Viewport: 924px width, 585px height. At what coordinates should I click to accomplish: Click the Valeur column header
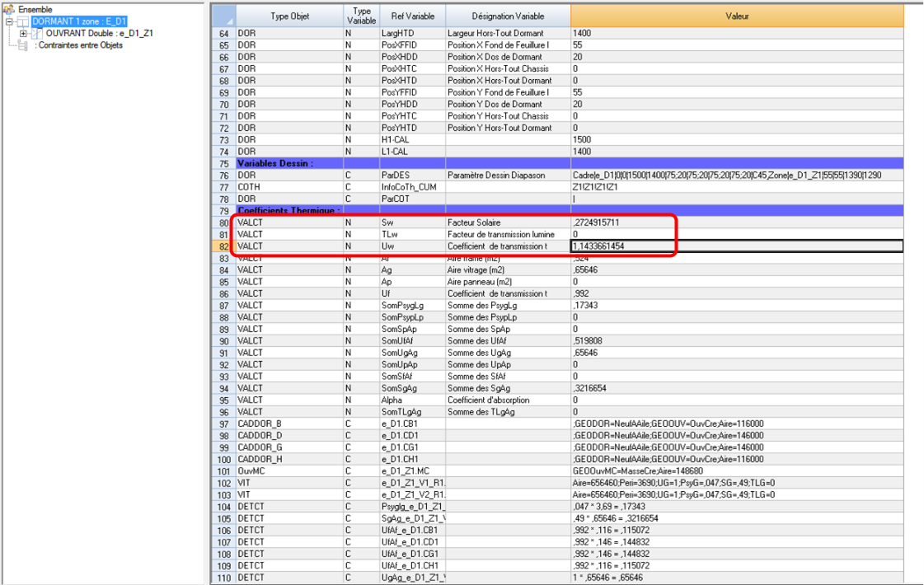[736, 16]
